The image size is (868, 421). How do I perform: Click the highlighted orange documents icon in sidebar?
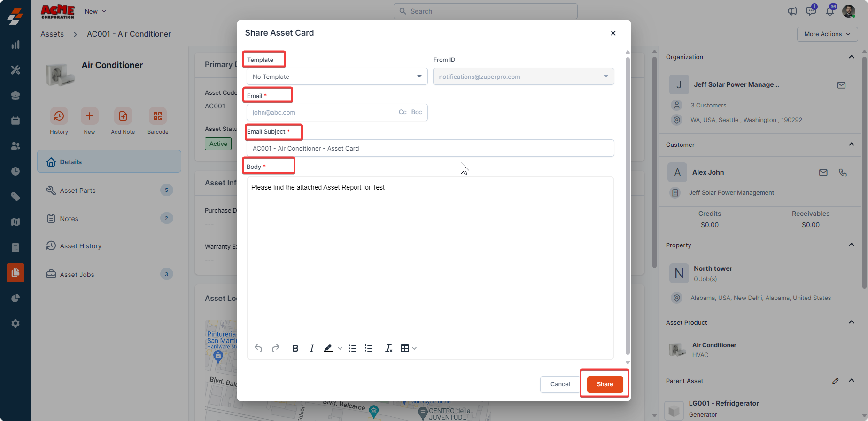click(15, 273)
